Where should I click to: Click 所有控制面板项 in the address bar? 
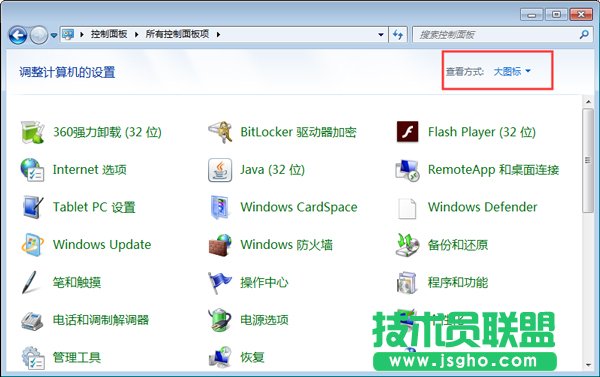(177, 34)
